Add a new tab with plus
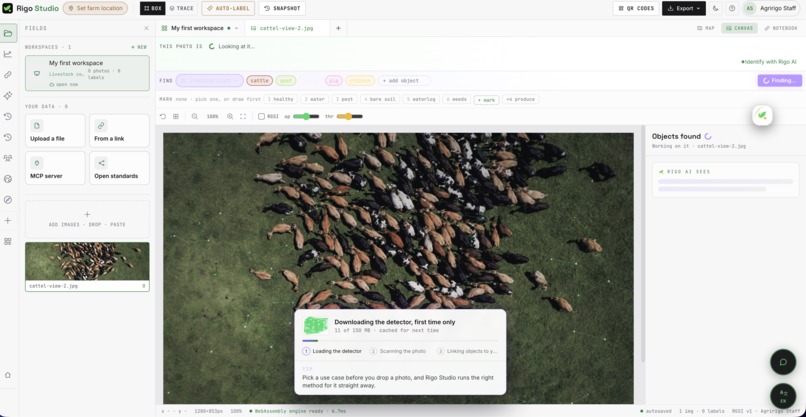 click(338, 28)
